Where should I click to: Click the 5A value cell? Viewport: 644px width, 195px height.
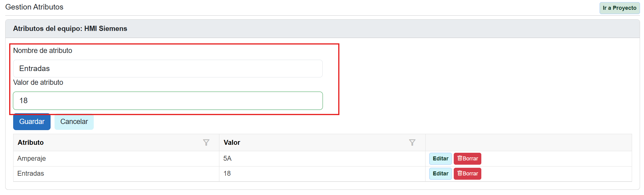click(x=227, y=159)
